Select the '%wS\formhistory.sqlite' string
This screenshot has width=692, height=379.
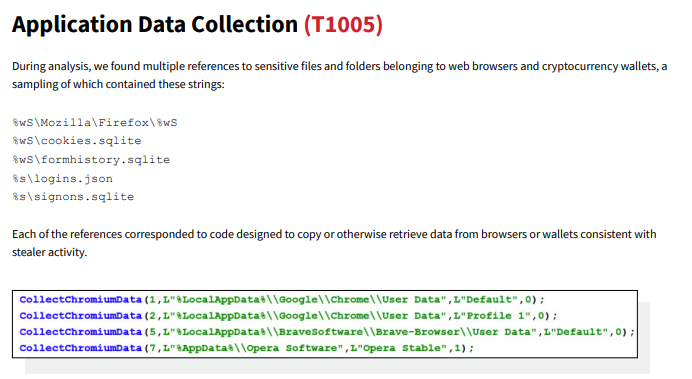tap(91, 160)
